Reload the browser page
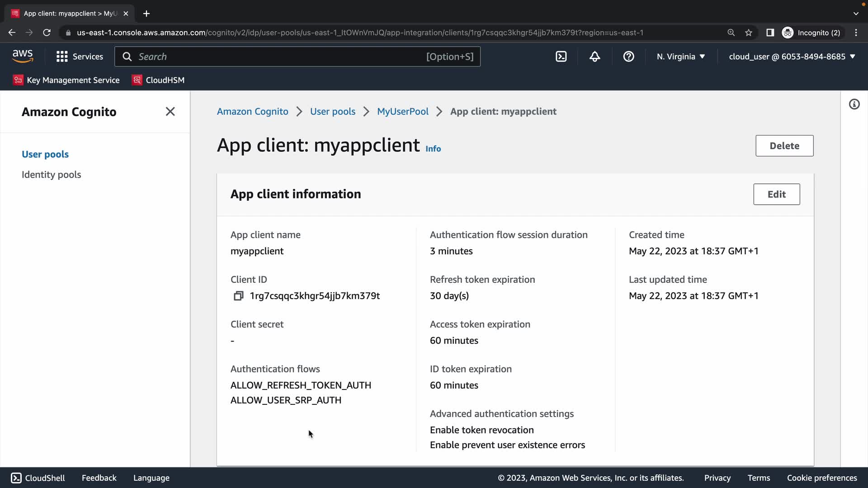Image resolution: width=868 pixels, height=488 pixels. coord(47,33)
